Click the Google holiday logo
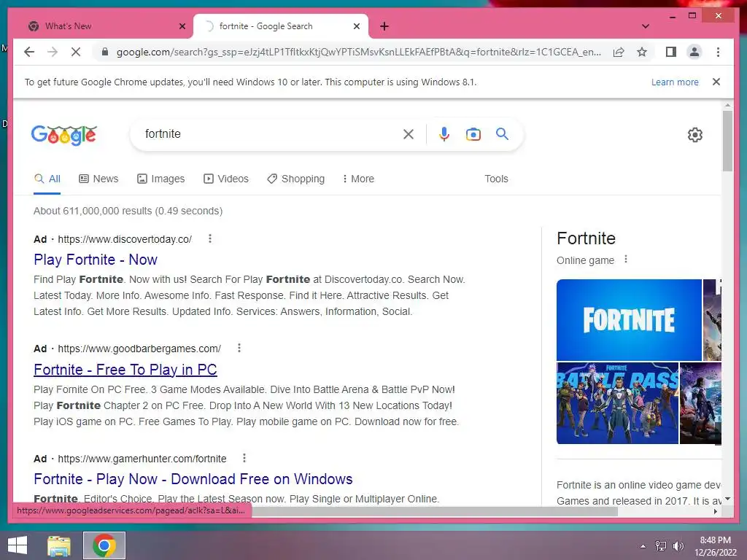This screenshot has width=747, height=560. pos(64,135)
